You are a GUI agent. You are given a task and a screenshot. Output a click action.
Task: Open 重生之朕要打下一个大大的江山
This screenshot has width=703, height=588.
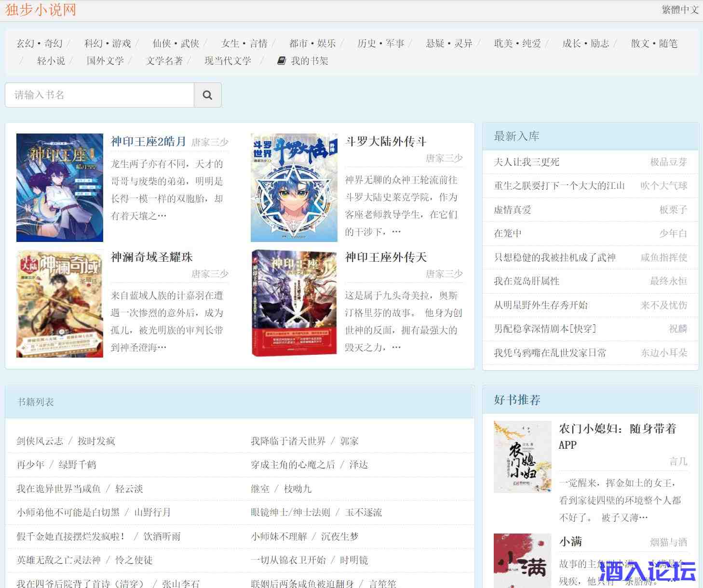559,186
